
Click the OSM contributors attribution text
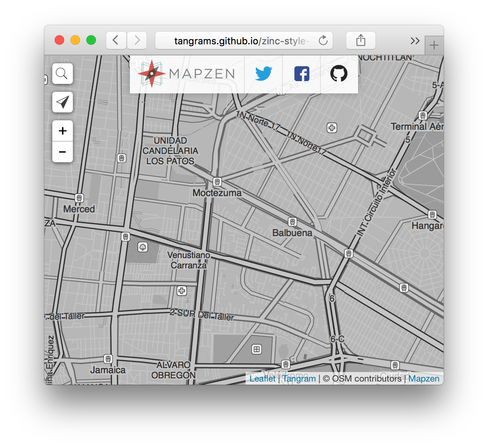pyautogui.click(x=362, y=379)
